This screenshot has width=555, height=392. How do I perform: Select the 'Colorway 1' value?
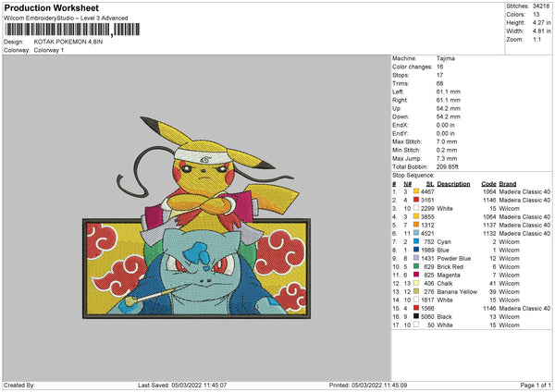pyautogui.click(x=49, y=50)
